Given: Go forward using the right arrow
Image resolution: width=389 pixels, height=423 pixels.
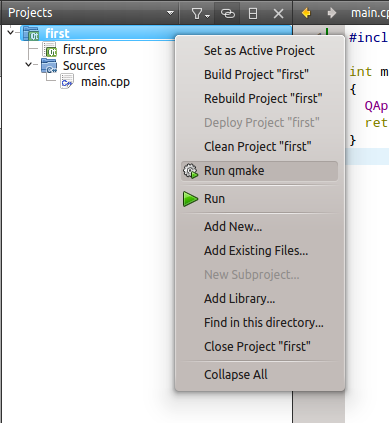Looking at the screenshot, I should [x=331, y=13].
